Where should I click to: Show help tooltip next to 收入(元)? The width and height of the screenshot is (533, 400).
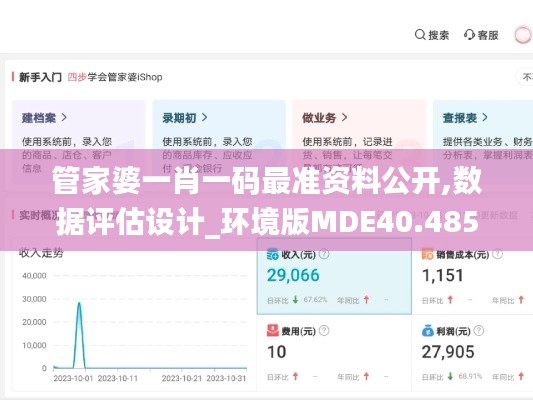324,254
